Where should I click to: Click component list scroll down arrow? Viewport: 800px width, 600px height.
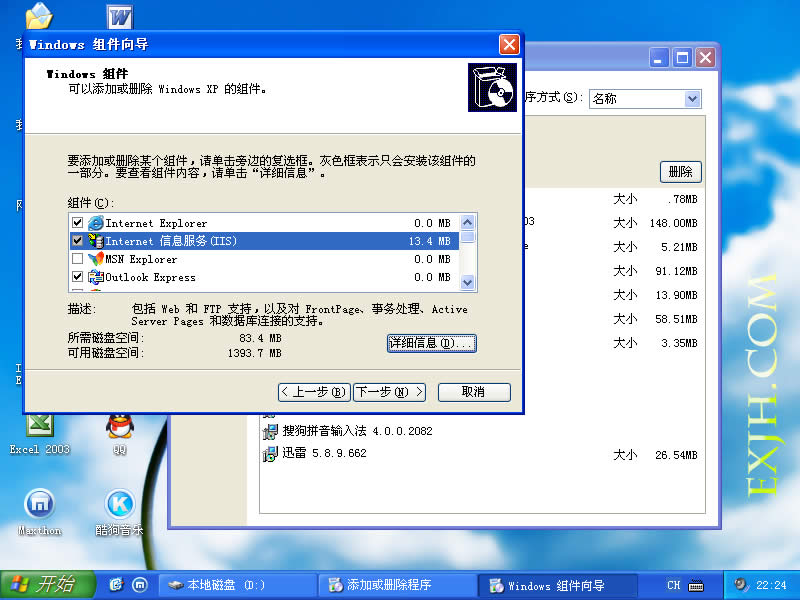467,282
